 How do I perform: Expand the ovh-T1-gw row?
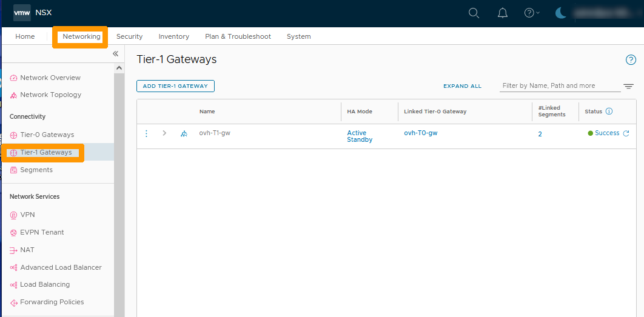click(x=164, y=133)
